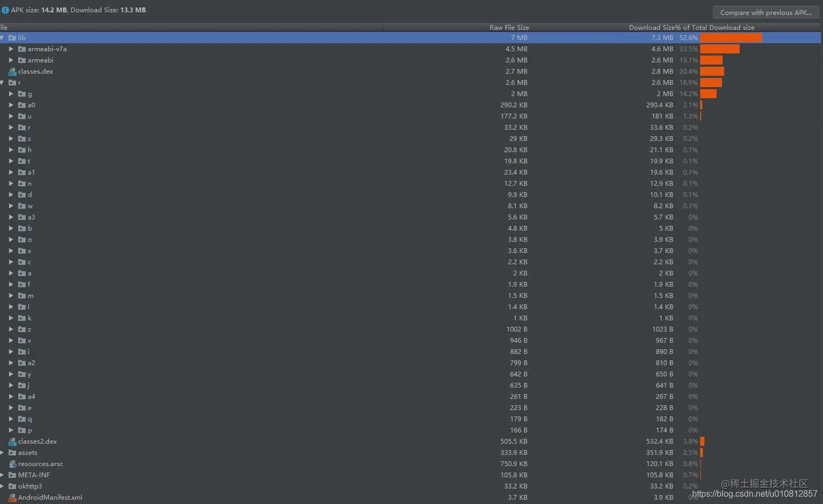Screen dimensions: 823x504
Task: Click the 177.2 KB raw size value
Action: tap(514, 116)
